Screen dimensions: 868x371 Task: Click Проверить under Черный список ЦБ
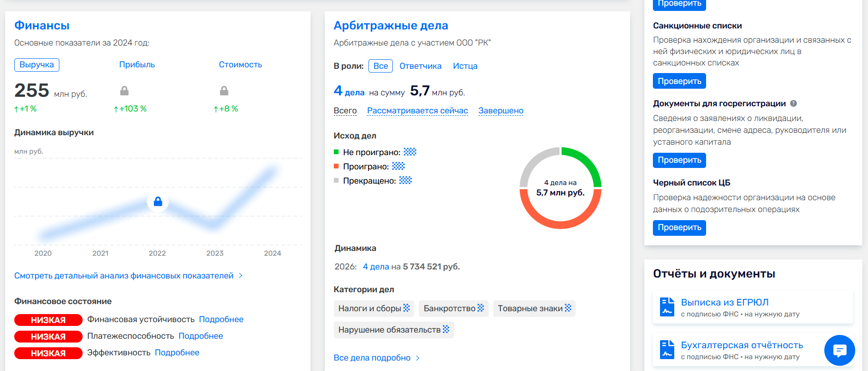tap(679, 228)
